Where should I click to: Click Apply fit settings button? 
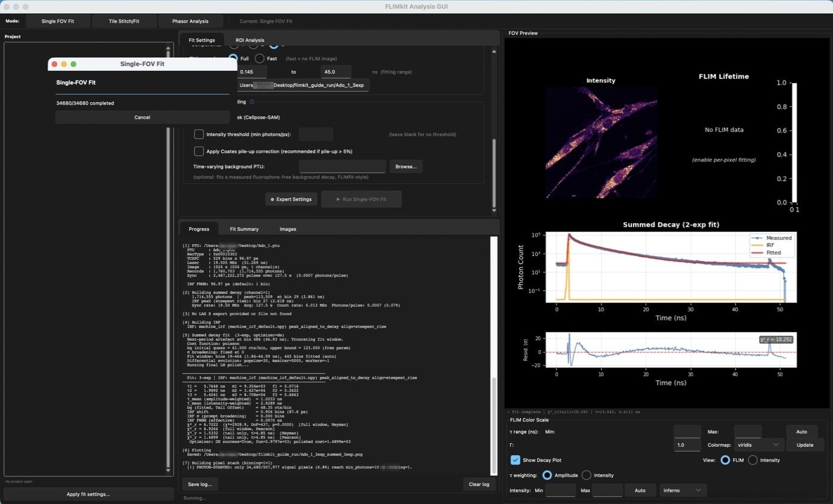(88, 494)
